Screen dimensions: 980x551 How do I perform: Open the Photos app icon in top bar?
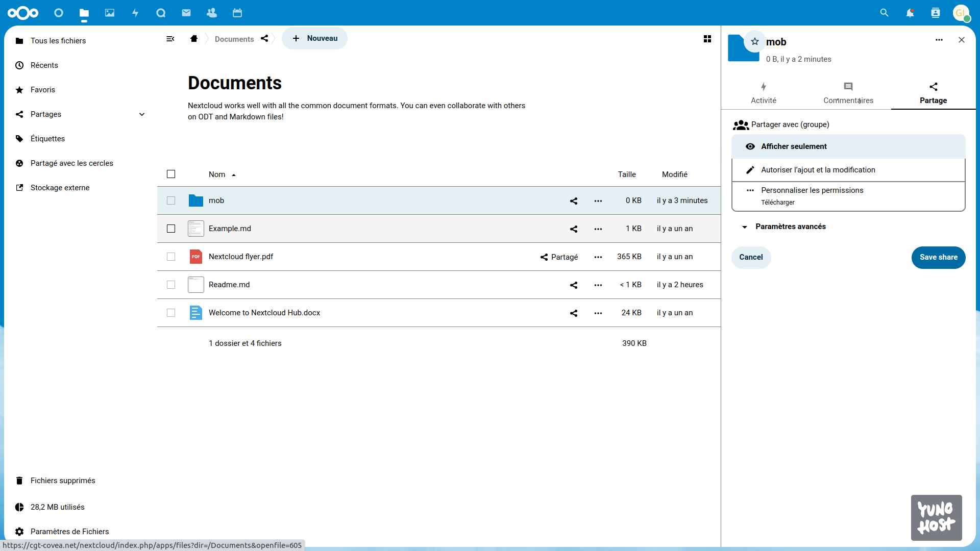(x=110, y=13)
